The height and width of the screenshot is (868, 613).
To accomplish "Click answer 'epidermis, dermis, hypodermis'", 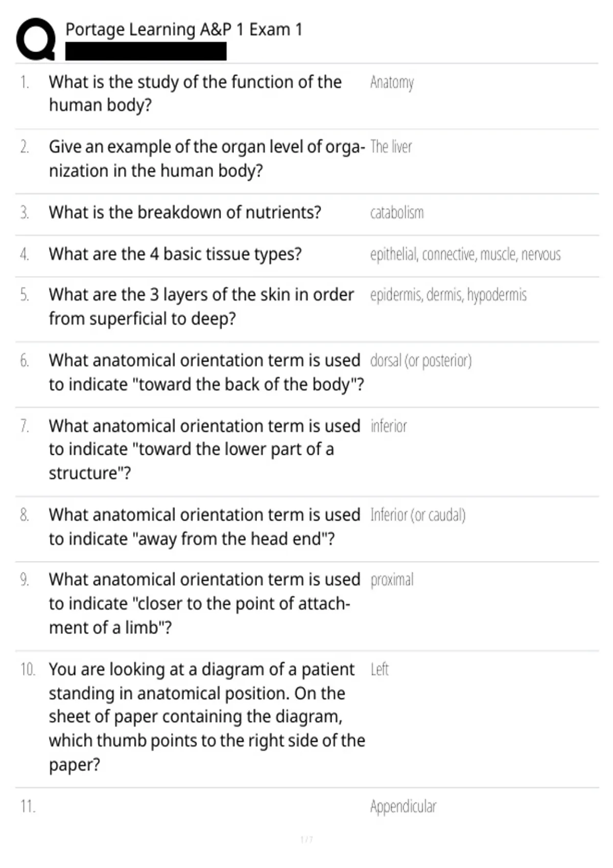I will [x=449, y=295].
